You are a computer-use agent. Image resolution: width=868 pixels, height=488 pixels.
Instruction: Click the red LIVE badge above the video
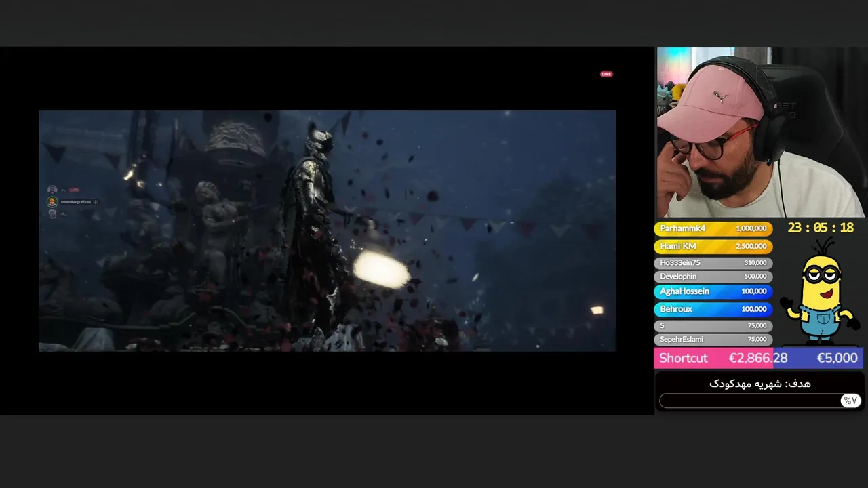tap(606, 74)
